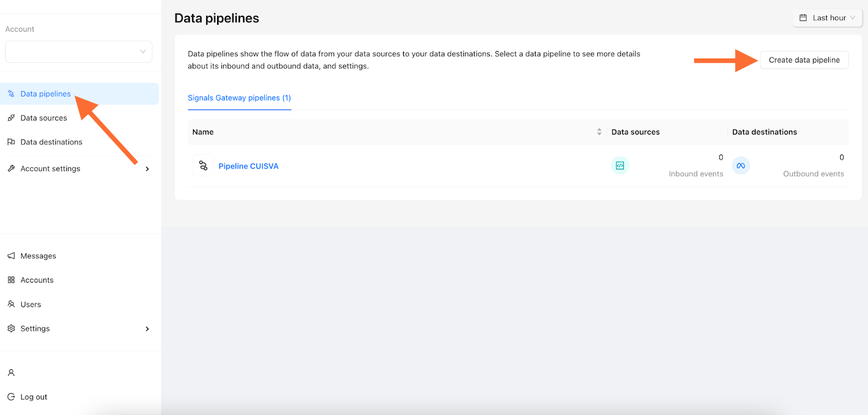Click the Data sources plug icon

pyautogui.click(x=11, y=118)
